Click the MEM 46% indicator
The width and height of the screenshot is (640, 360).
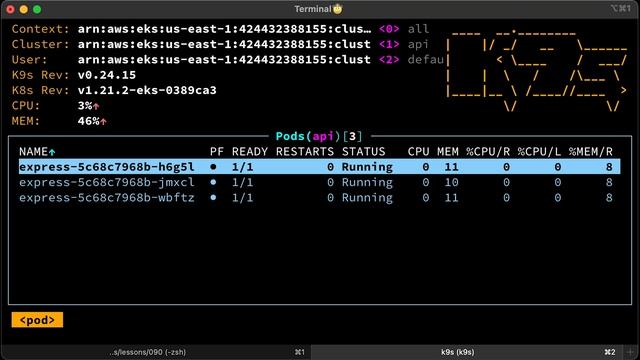(92, 121)
